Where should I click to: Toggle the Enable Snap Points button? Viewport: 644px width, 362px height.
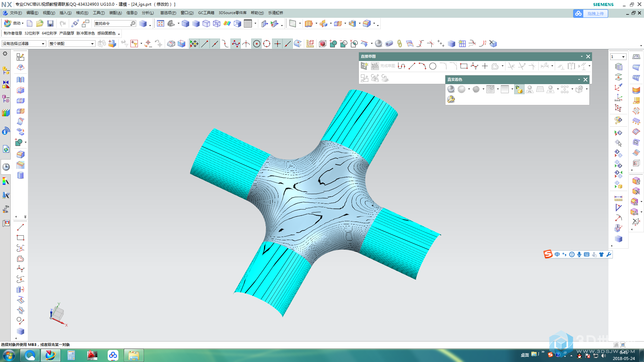tap(194, 44)
